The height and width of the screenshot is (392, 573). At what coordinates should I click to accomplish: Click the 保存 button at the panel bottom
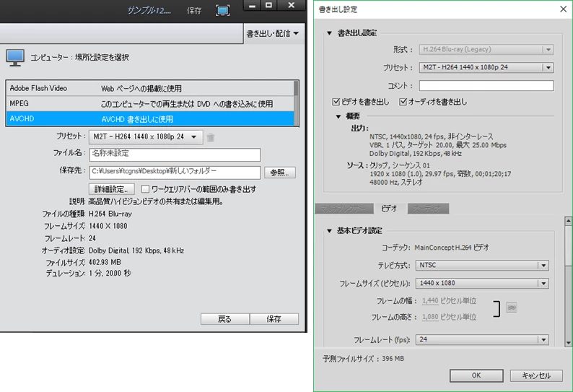pyautogui.click(x=274, y=319)
